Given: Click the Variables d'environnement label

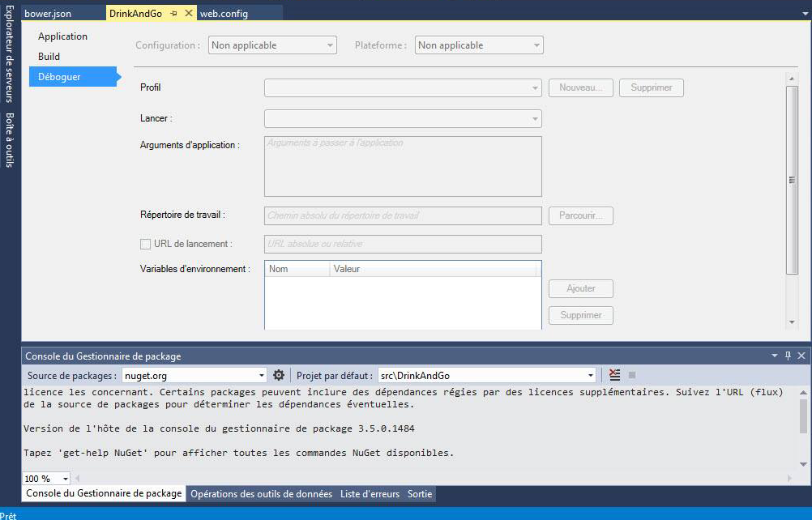Looking at the screenshot, I should click(x=195, y=269).
